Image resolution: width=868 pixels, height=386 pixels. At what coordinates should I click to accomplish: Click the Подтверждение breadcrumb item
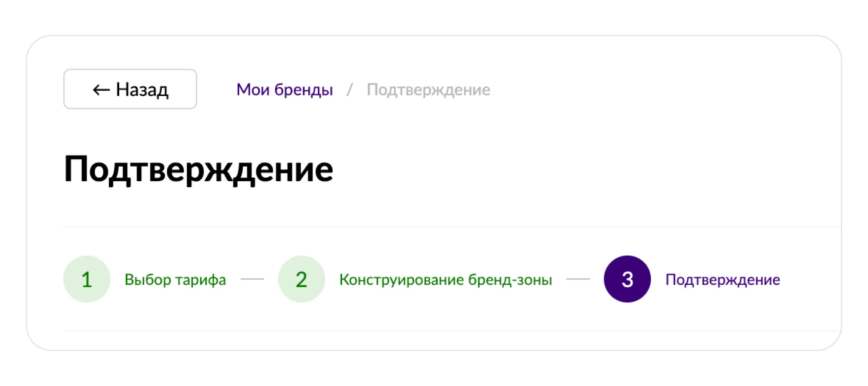click(x=428, y=90)
